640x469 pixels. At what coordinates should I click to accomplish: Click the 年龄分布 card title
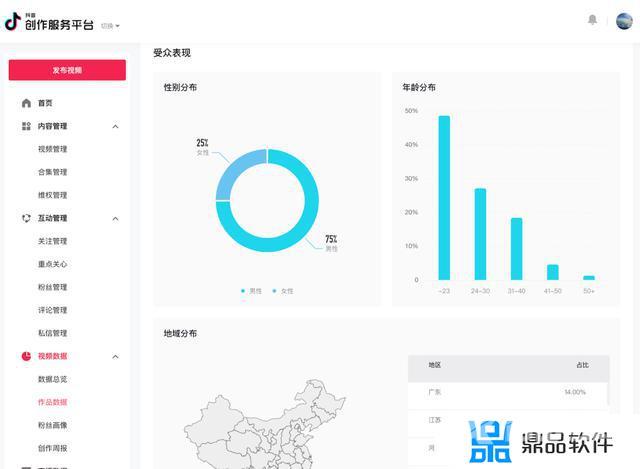419,87
